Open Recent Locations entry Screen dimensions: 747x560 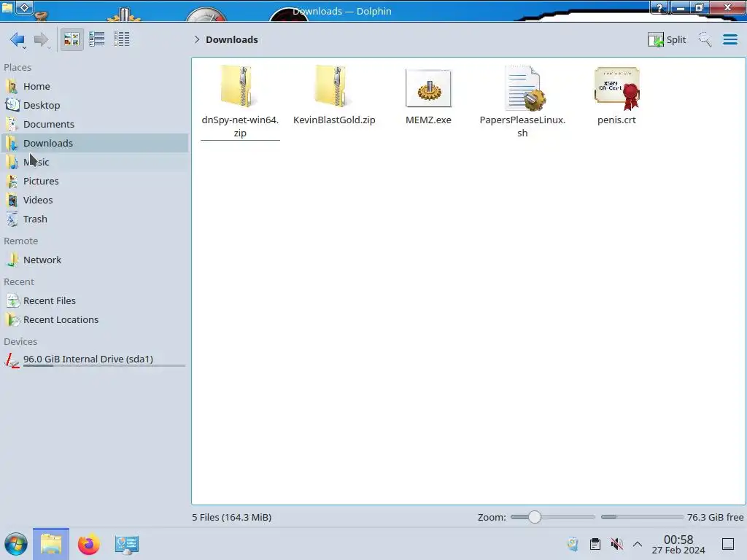point(94,320)
